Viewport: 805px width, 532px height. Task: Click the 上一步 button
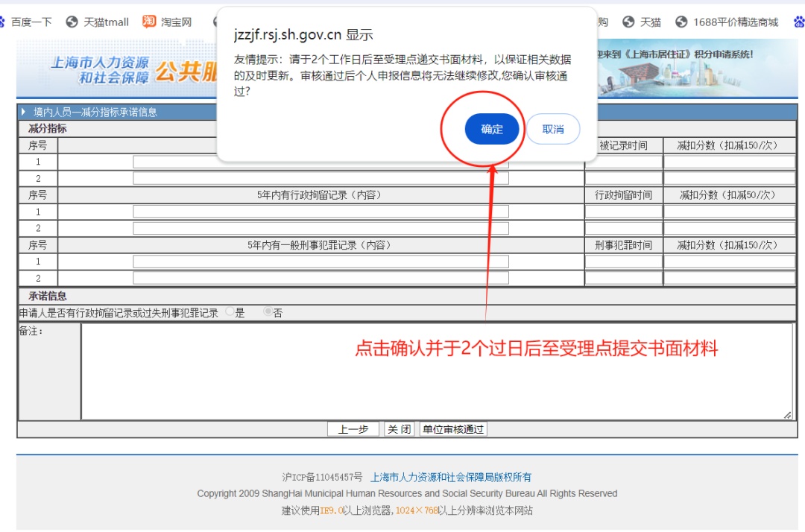[353, 429]
